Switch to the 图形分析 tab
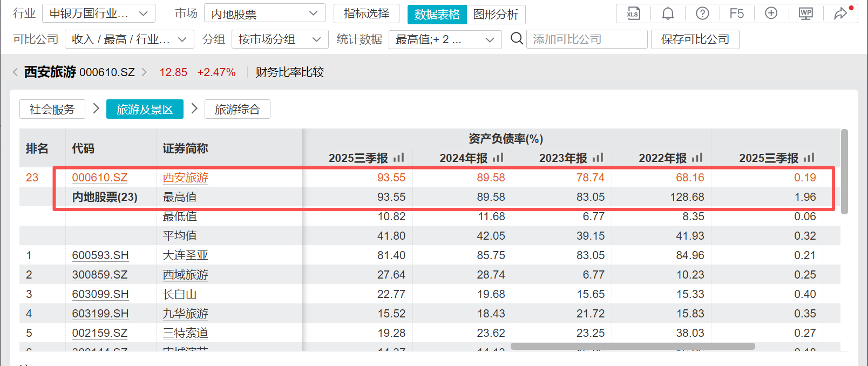The image size is (868, 366). coord(496,15)
